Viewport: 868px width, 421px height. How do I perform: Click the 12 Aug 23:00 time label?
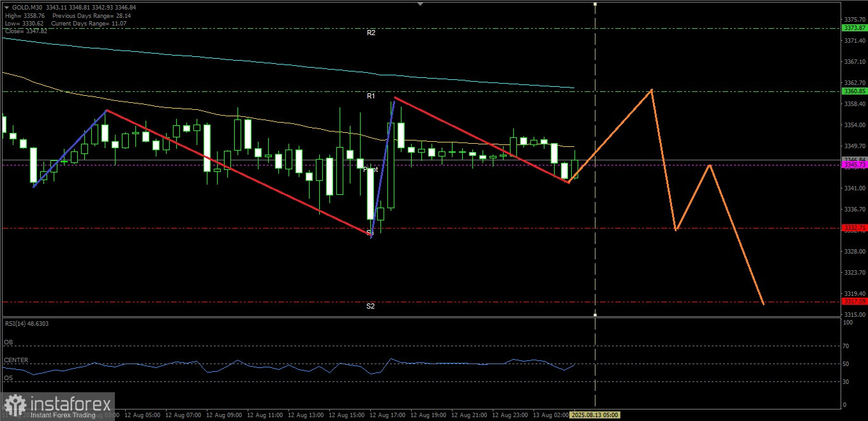[x=511, y=415]
